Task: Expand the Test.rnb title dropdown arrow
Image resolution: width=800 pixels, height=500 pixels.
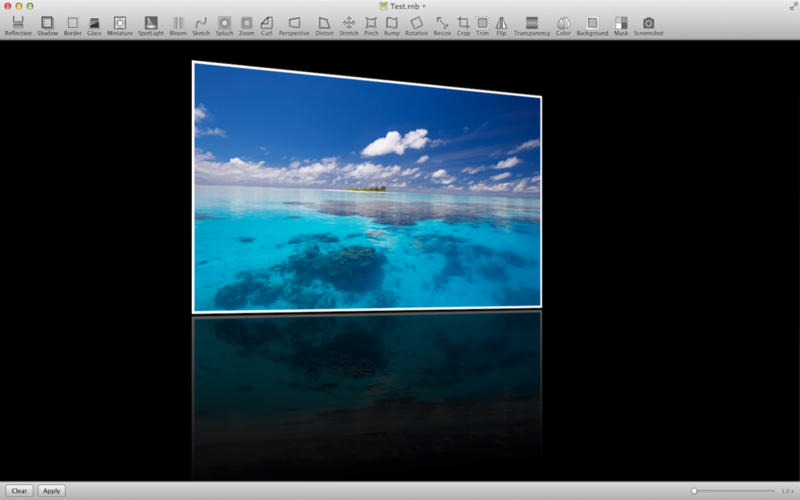Action: coord(424,6)
